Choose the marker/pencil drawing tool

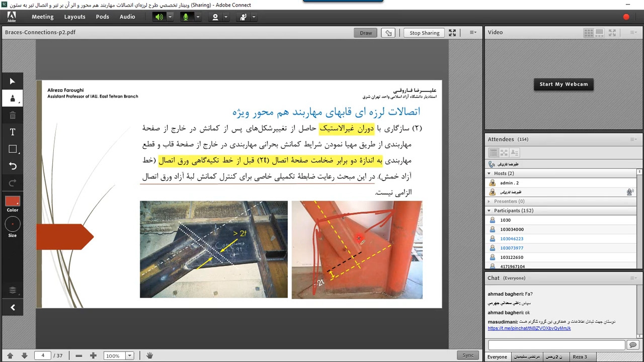(x=13, y=99)
